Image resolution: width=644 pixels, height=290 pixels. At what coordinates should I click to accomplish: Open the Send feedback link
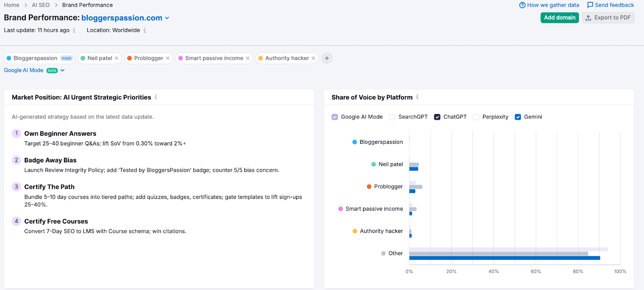614,5
